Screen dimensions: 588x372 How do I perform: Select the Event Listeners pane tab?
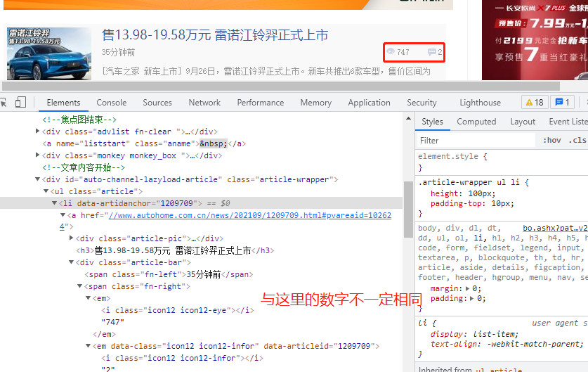(x=568, y=122)
